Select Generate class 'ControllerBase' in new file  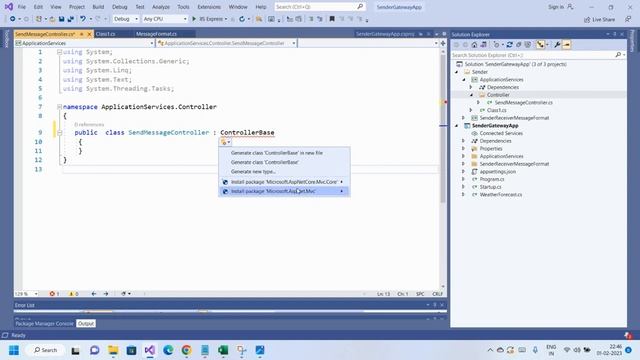coord(284,153)
